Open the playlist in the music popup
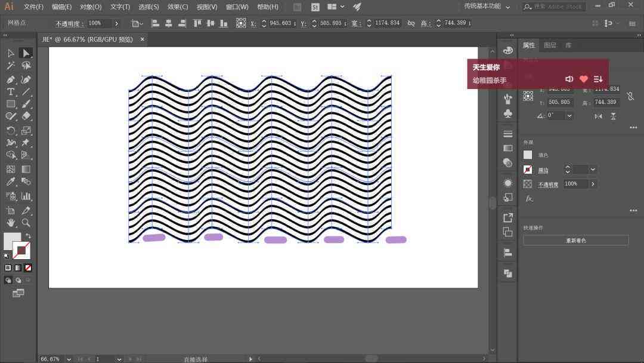This screenshot has width=644, height=363. click(x=598, y=79)
